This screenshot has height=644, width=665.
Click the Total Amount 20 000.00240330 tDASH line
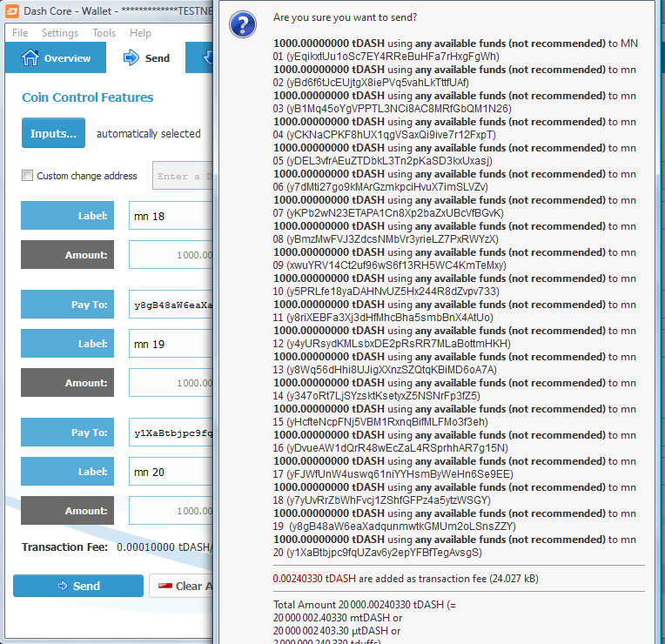coord(365,605)
